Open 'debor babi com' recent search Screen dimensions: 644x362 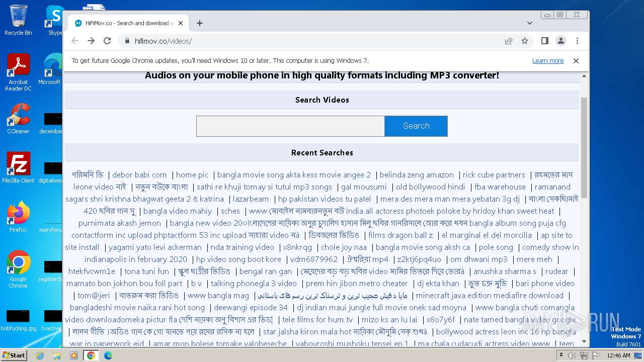pos(139,175)
